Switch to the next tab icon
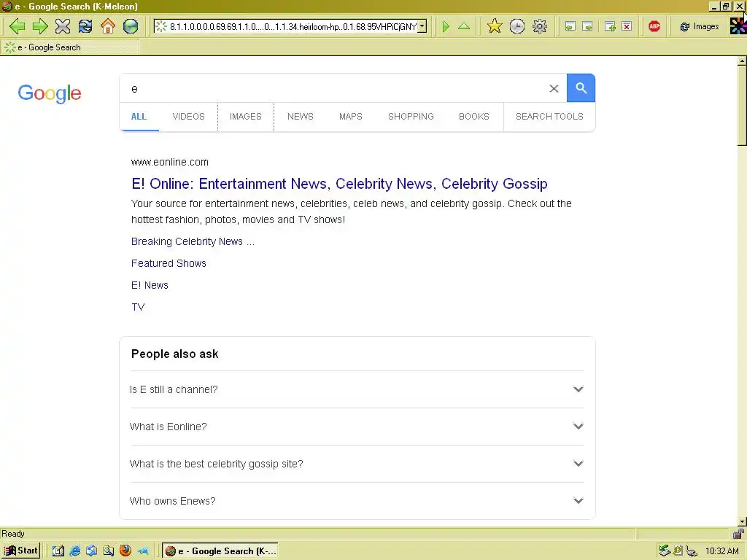 coord(588,27)
